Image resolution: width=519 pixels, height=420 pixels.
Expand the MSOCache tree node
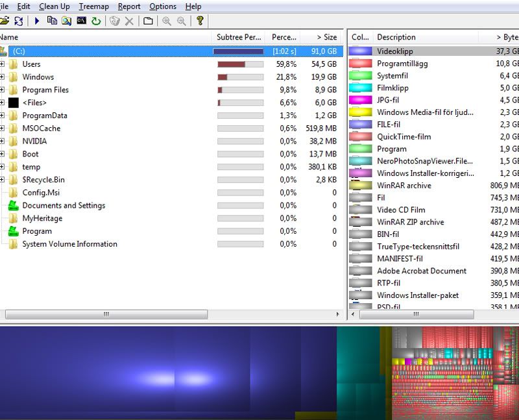(2, 128)
